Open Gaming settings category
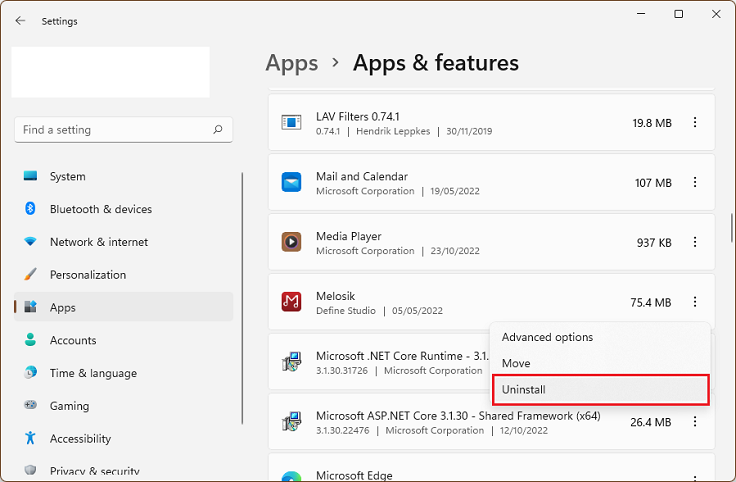This screenshot has width=736, height=482. tap(123, 405)
